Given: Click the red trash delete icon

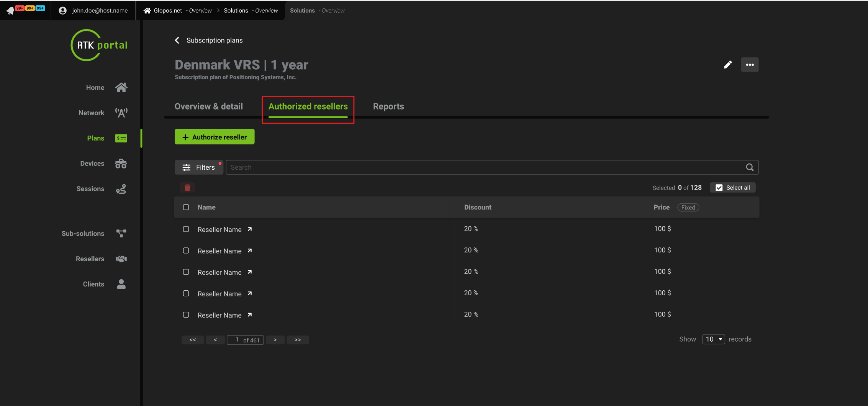Looking at the screenshot, I should (187, 188).
